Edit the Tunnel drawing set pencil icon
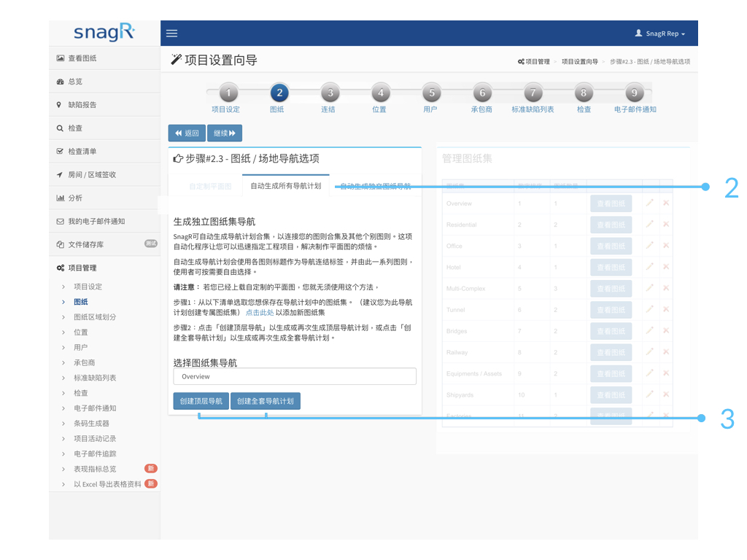747x560 pixels. pos(649,309)
